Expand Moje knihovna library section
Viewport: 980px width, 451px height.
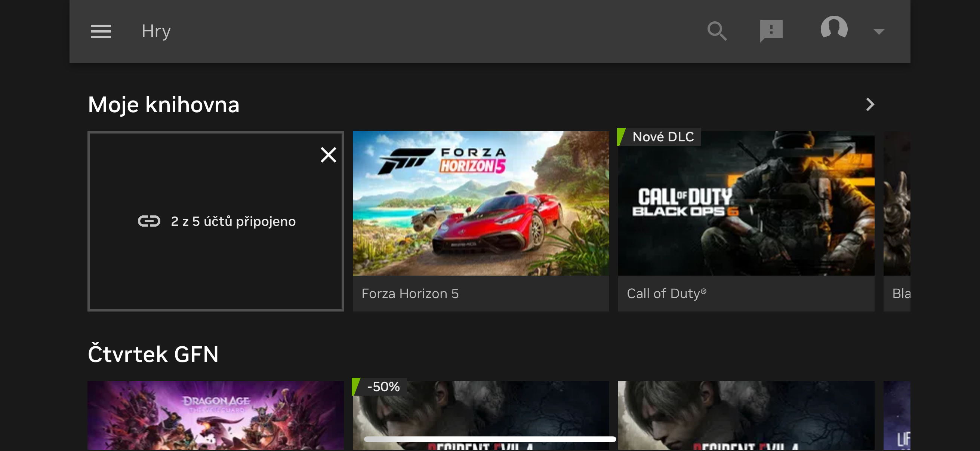pyautogui.click(x=163, y=104)
